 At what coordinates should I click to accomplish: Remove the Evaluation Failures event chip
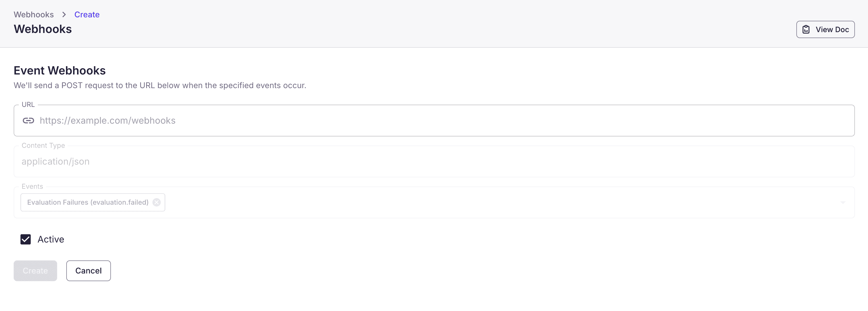156,202
